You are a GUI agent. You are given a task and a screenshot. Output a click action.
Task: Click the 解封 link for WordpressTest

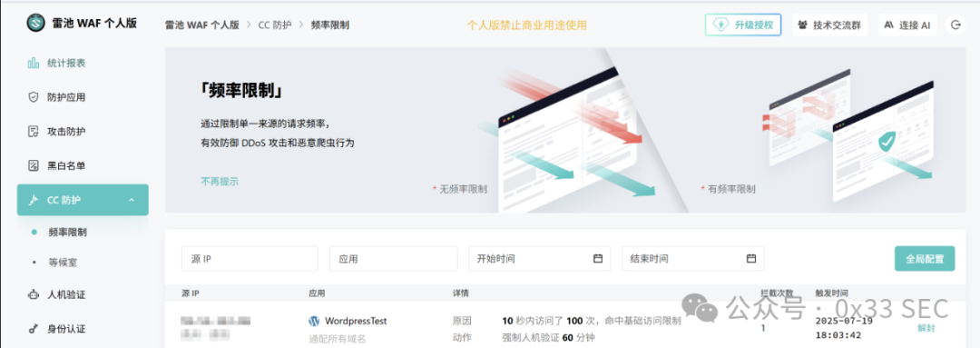[x=926, y=328]
